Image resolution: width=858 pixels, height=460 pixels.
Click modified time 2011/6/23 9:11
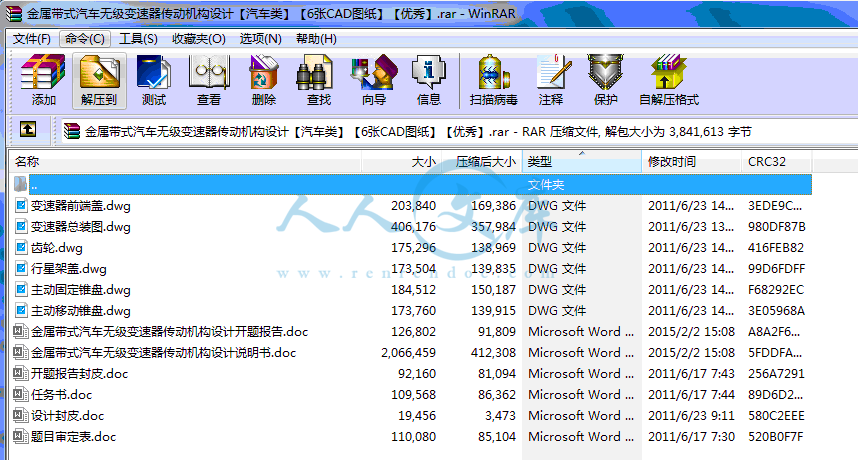[x=691, y=416]
